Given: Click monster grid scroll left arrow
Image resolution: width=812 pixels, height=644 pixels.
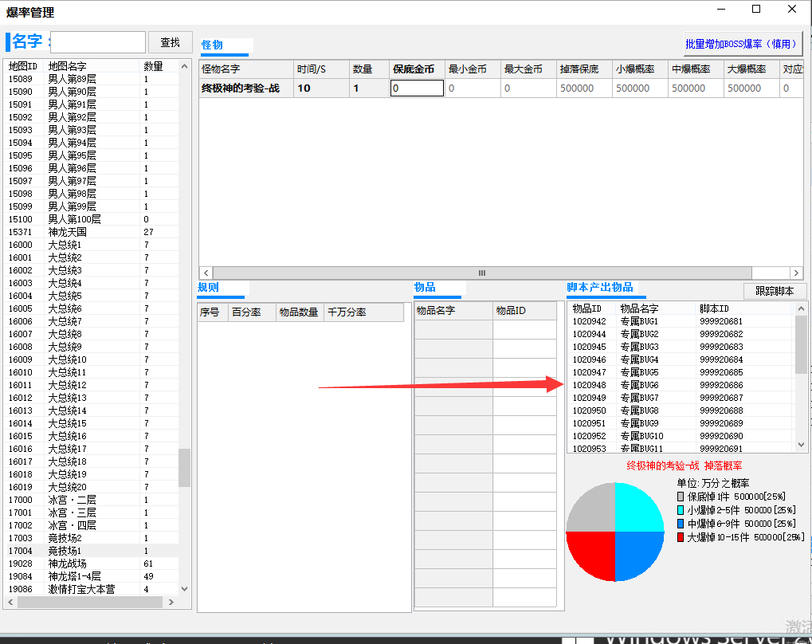Looking at the screenshot, I should (206, 273).
